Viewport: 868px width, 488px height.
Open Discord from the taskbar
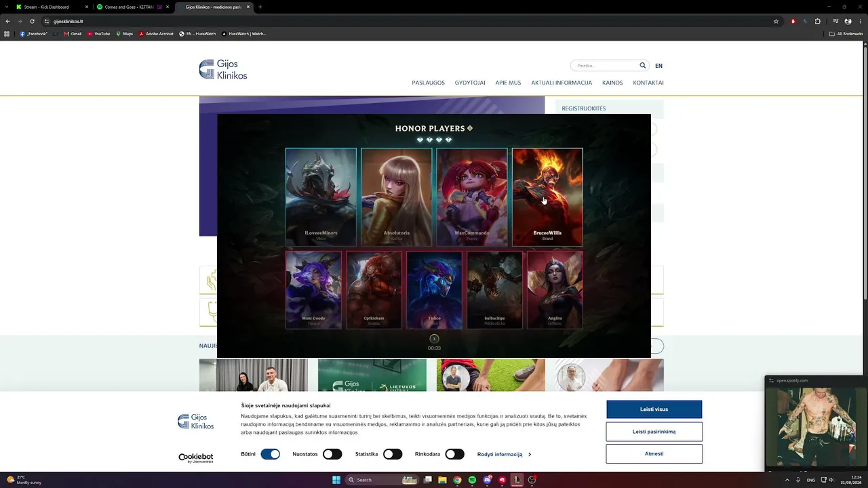487,480
